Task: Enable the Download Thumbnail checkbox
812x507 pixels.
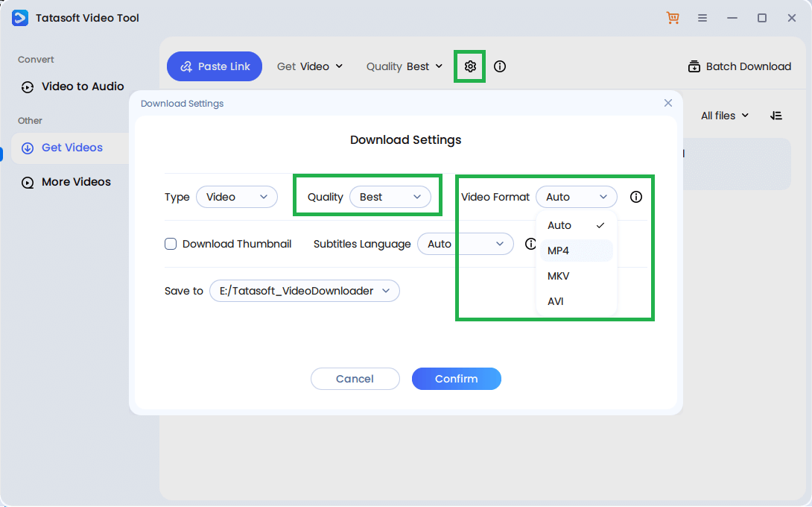Action: 171,244
